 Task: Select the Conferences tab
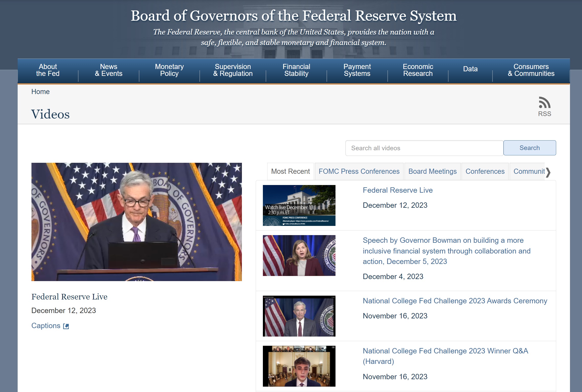485,171
